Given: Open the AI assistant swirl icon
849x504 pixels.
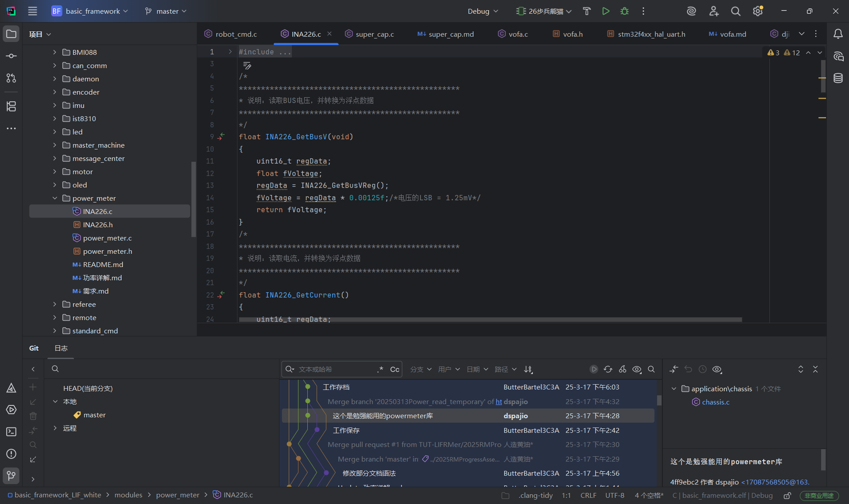Looking at the screenshot, I should (692, 11).
